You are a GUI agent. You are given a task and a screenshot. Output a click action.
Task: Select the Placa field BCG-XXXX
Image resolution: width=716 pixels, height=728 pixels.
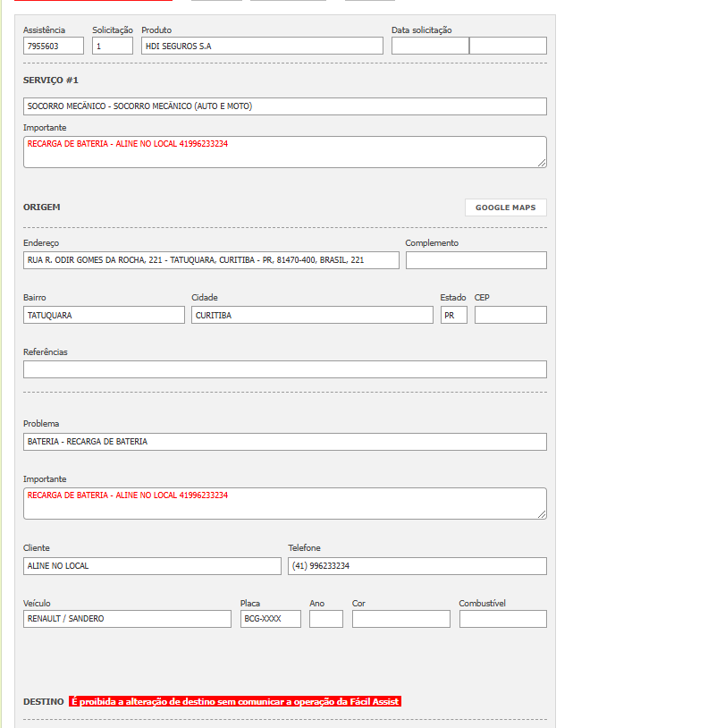pos(271,619)
